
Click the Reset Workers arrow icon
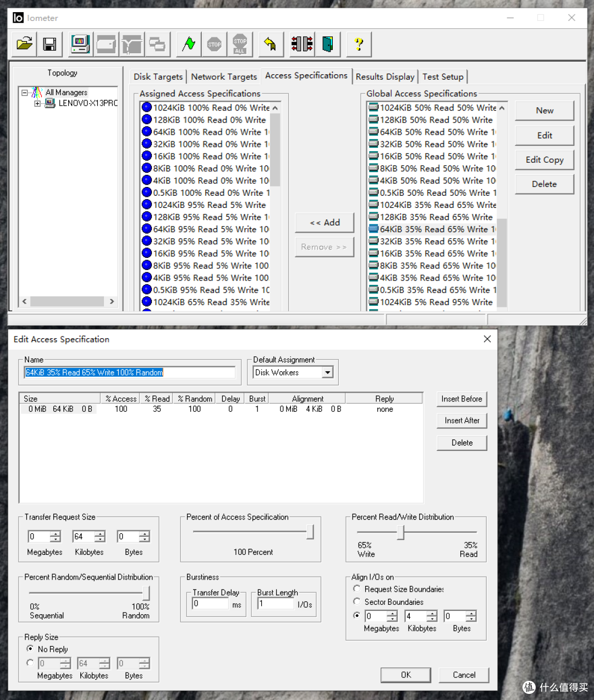pyautogui.click(x=270, y=44)
